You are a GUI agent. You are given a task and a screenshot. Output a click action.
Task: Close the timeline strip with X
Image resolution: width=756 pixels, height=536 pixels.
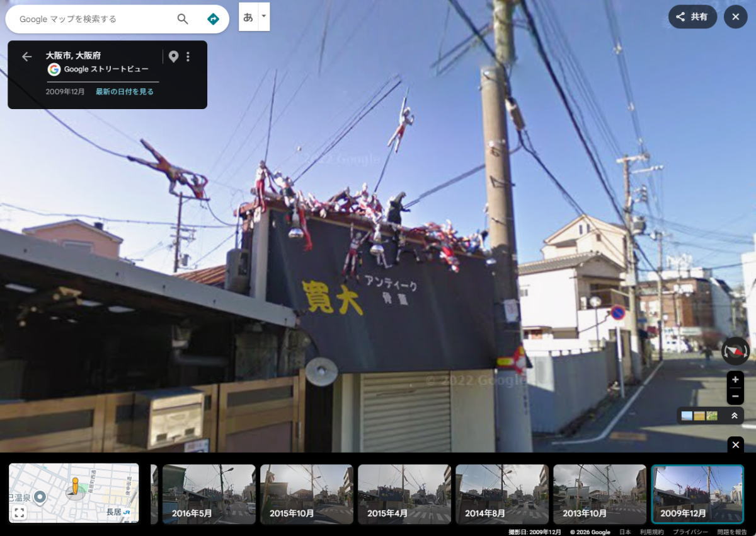point(735,445)
